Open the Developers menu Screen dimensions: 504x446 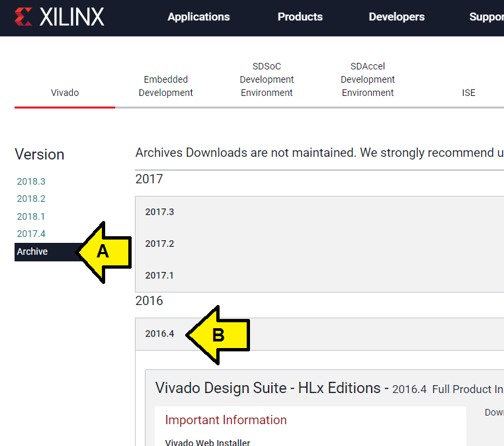(x=397, y=17)
